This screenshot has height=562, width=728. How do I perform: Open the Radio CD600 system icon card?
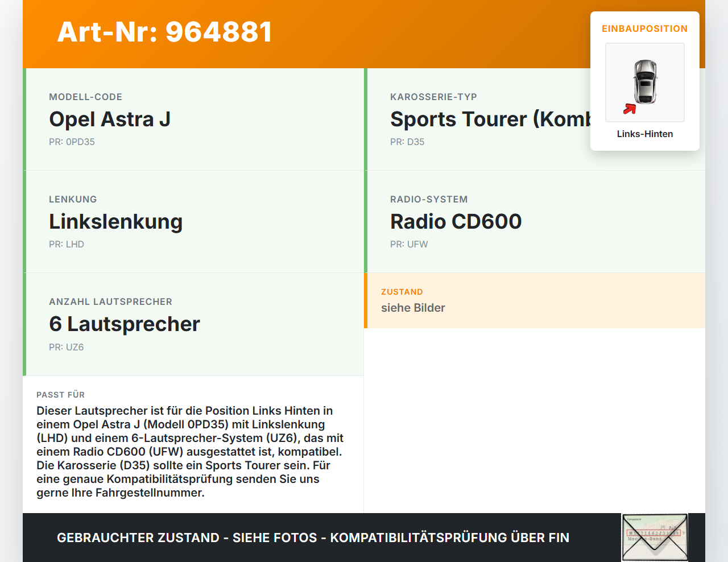(x=456, y=221)
